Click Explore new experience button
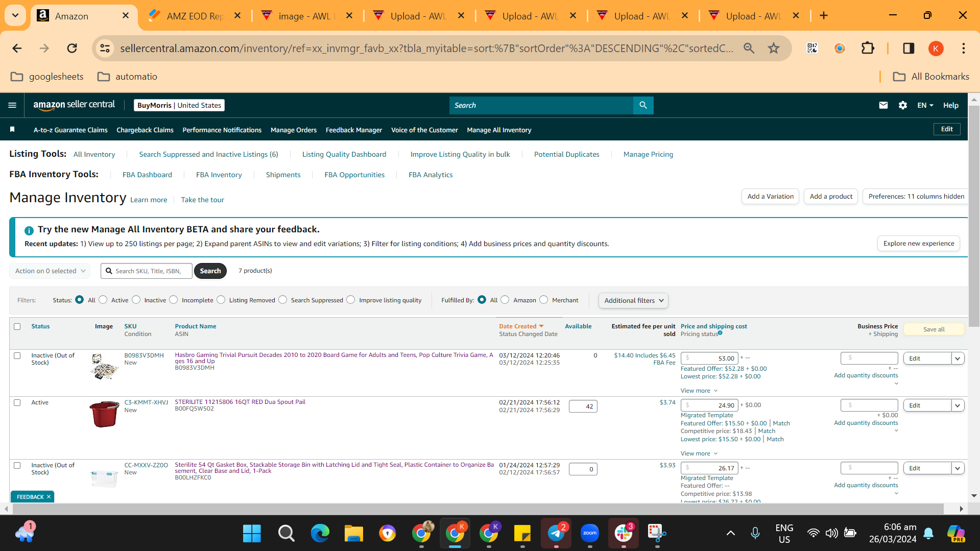The image size is (980, 551). [918, 244]
